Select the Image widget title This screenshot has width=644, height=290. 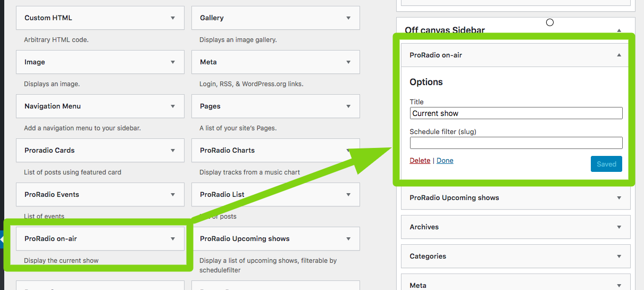35,62
